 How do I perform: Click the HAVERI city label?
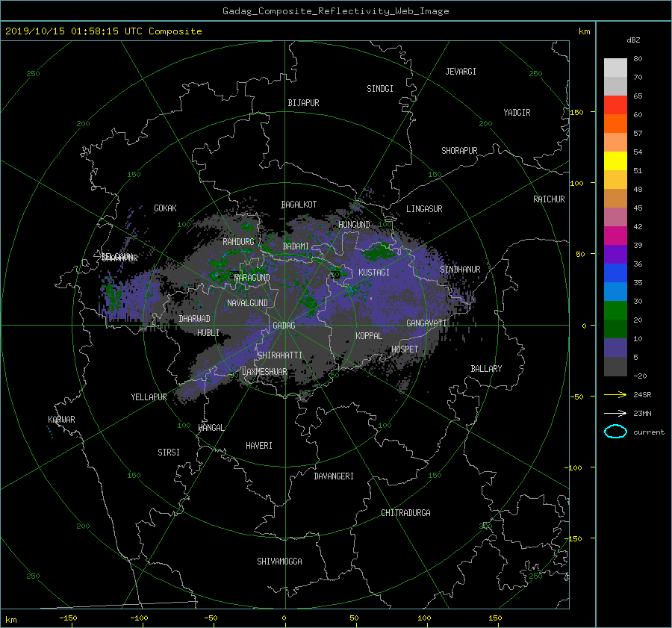tap(259, 446)
